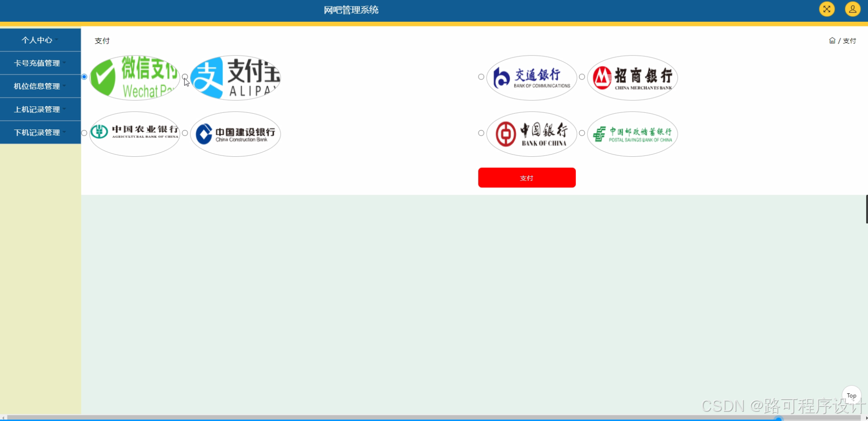The width and height of the screenshot is (868, 421).
Task: Choose Bank of China radio button
Action: (x=481, y=133)
